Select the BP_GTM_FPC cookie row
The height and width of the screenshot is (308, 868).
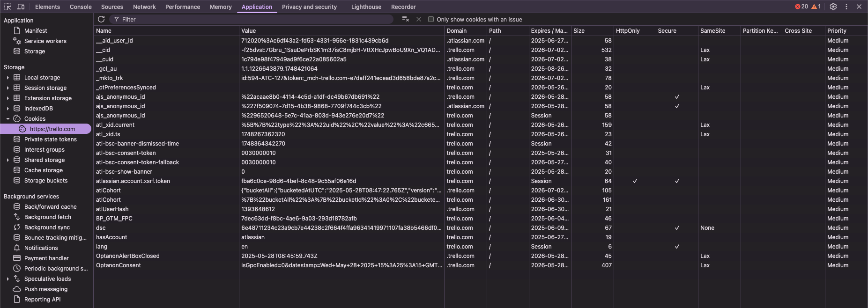481,219
